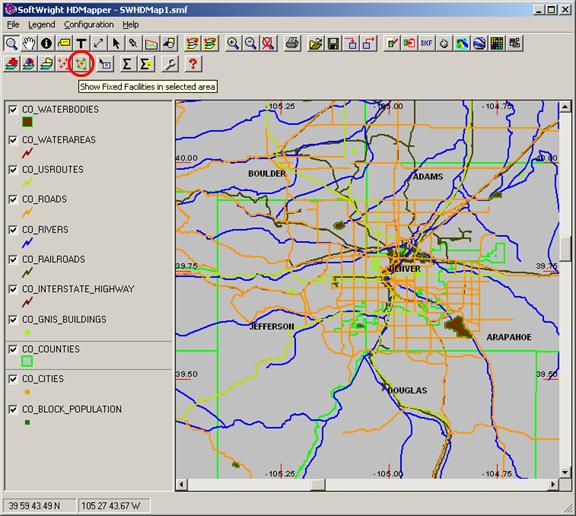Click the horizontal scrollbar left arrow
Screen dimensions: 576x516
tap(181, 485)
